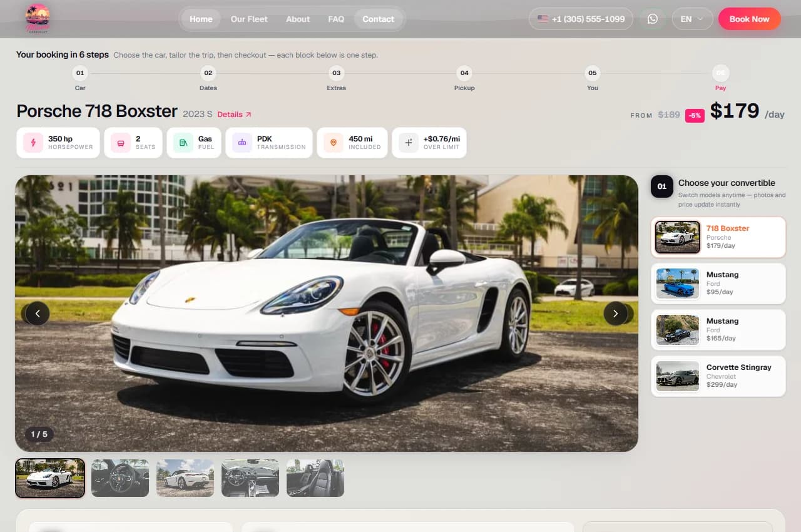Image resolution: width=801 pixels, height=532 pixels.
Task: Open FAQ page
Action: 336,19
